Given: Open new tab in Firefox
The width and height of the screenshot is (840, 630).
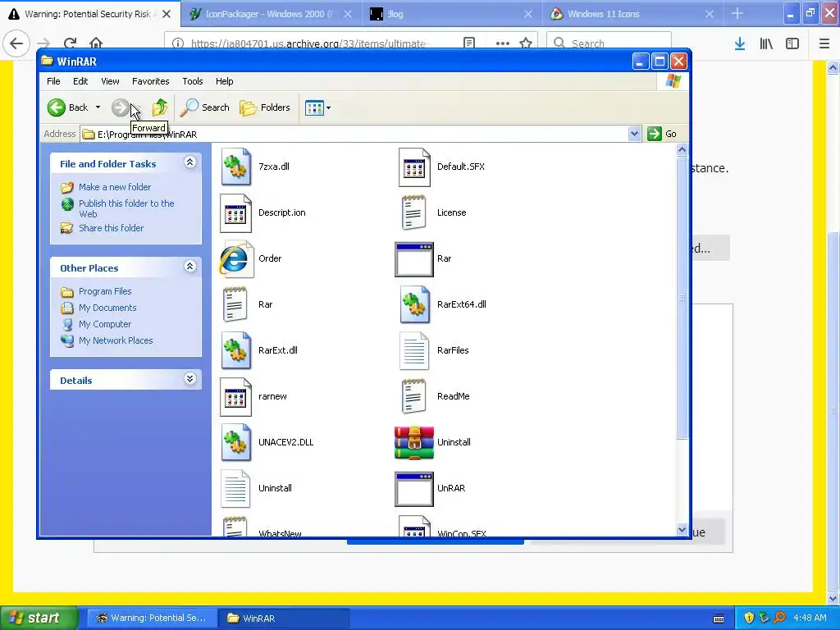Looking at the screenshot, I should pos(737,14).
